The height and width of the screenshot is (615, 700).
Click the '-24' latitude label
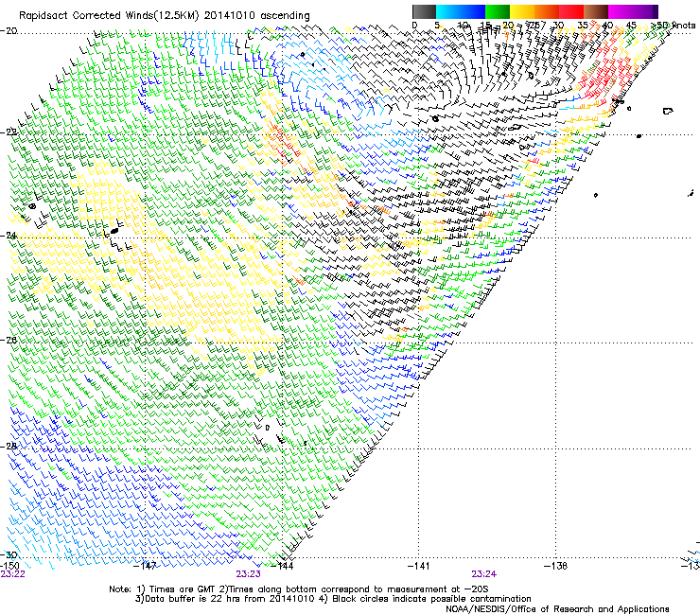[x=9, y=235]
